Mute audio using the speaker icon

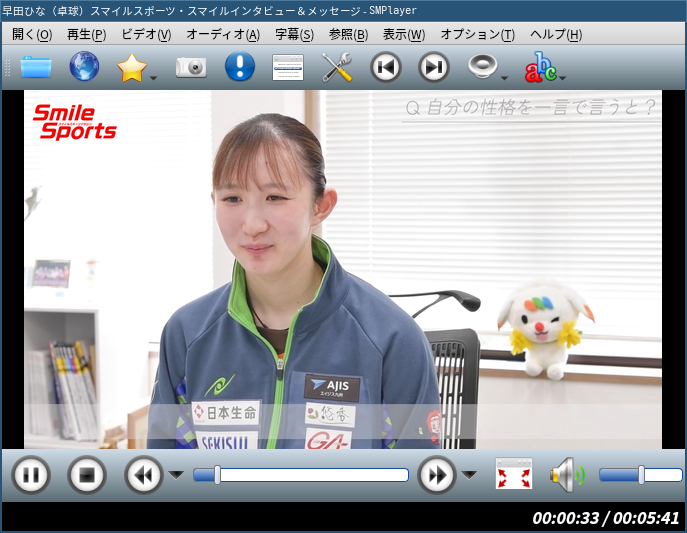click(568, 474)
